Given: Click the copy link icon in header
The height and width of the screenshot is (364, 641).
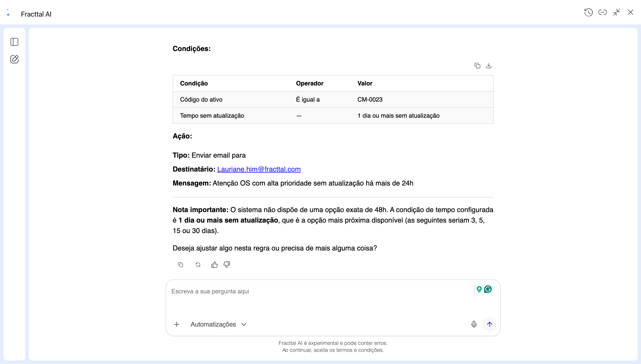Looking at the screenshot, I should pos(602,12).
